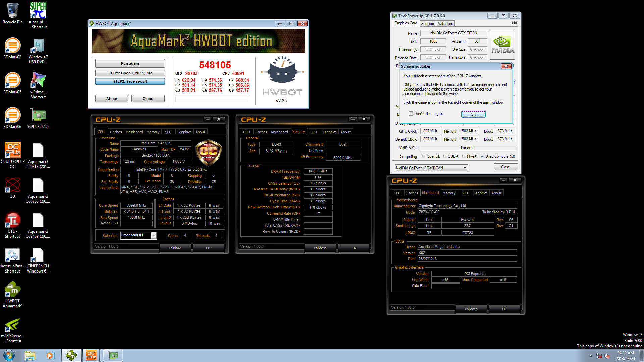Open Aquamark3 535755 file icon
This screenshot has width=644, height=362.
tap(38, 190)
